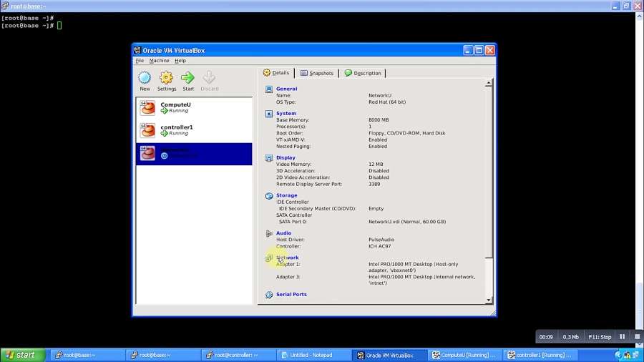Switch to root@controller taskbar window
The height and width of the screenshot is (362, 644).
[238, 355]
